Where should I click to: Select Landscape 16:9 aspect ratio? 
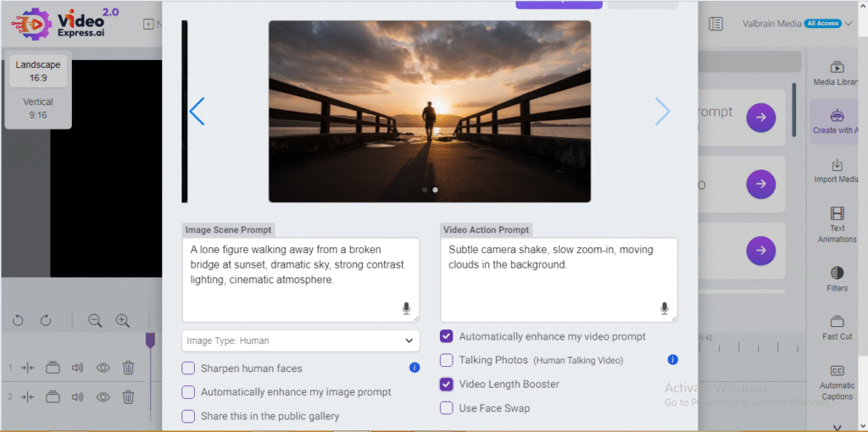(38, 70)
